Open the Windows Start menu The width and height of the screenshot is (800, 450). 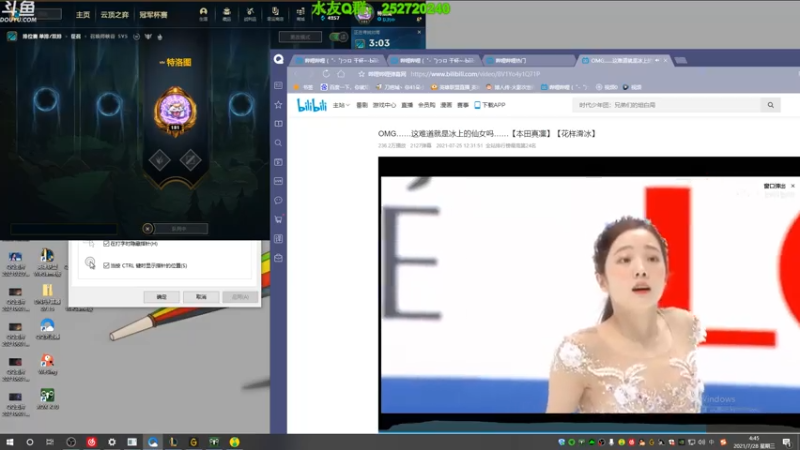click(9, 442)
